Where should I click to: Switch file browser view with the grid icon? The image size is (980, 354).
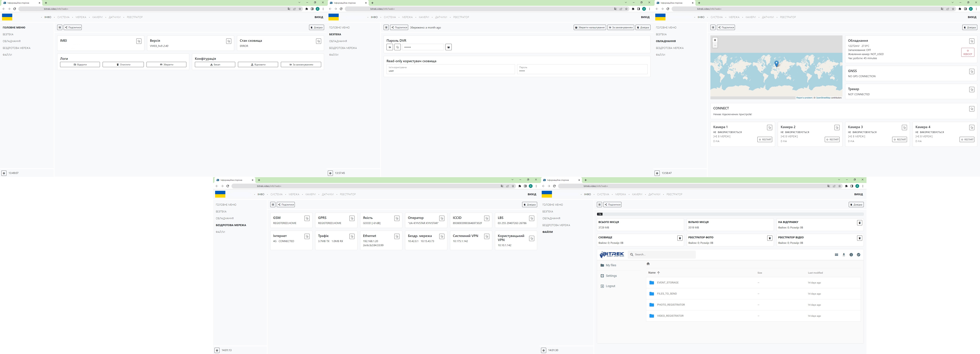click(x=836, y=255)
